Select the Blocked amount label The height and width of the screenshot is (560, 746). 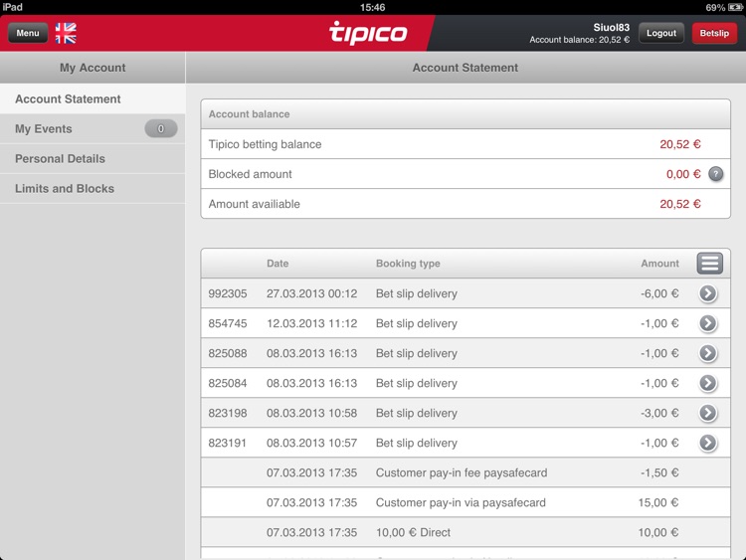(x=251, y=174)
